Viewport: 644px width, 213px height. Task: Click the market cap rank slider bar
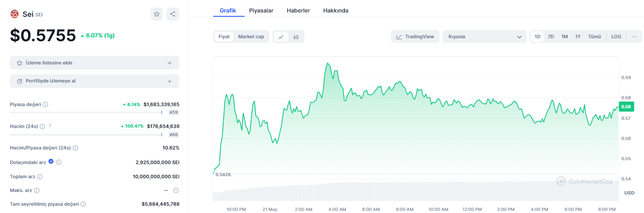click(x=86, y=112)
